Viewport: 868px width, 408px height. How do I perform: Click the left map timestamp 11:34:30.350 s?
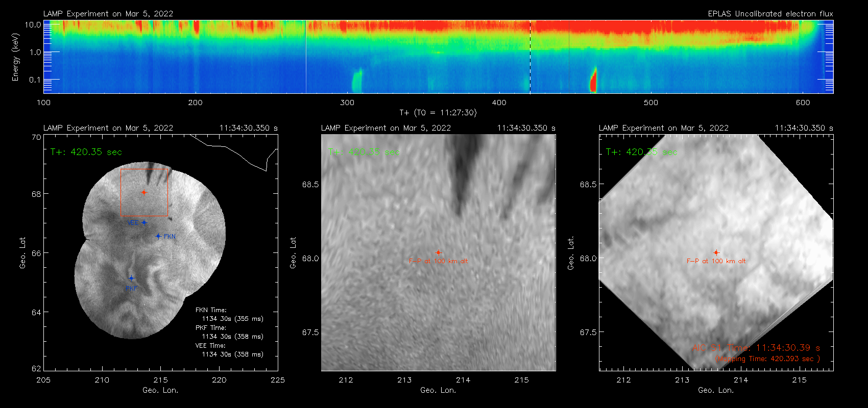(249, 128)
